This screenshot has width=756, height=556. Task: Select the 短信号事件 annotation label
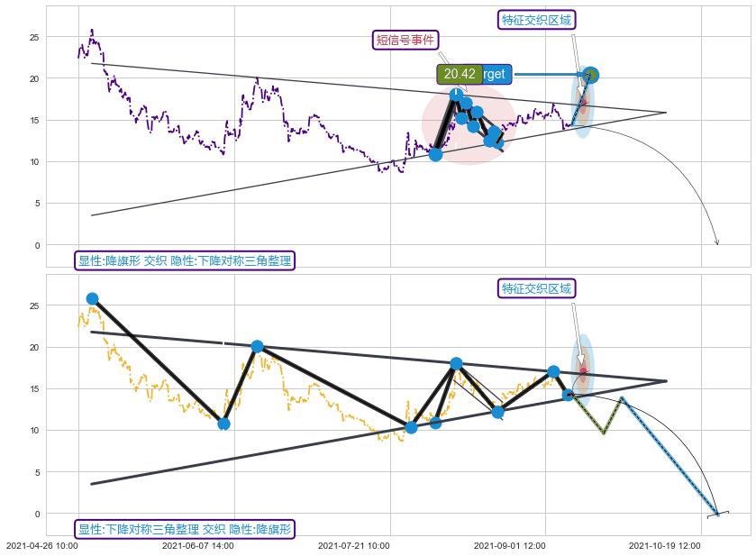(405, 40)
